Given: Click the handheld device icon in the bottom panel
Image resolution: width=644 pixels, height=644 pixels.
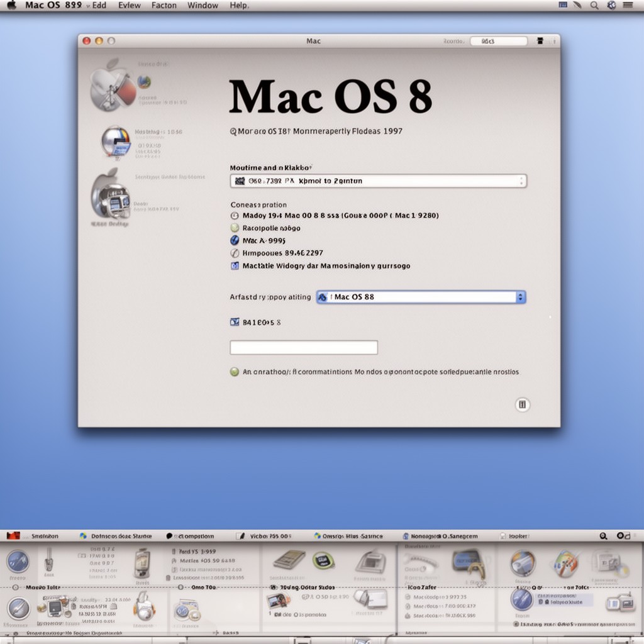Looking at the screenshot, I should (x=143, y=563).
